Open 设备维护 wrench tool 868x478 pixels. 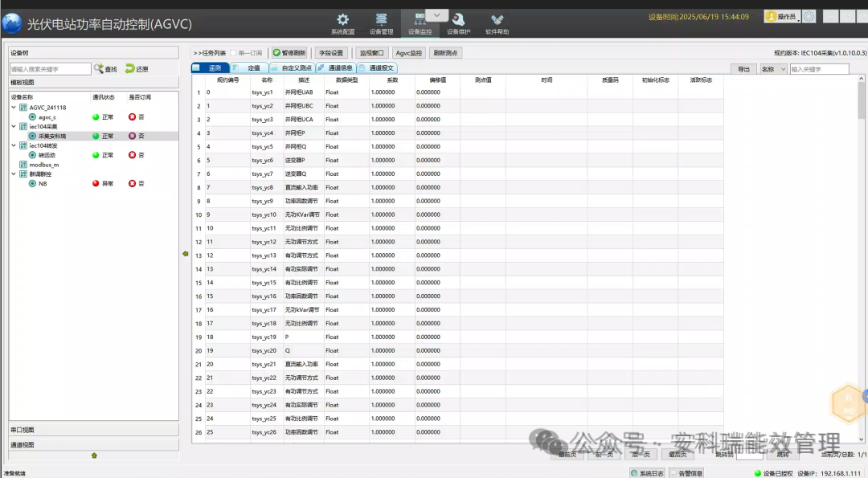458,24
